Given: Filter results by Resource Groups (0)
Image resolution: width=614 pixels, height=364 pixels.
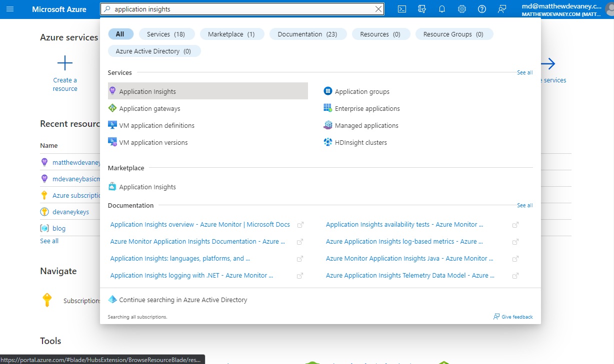Looking at the screenshot, I should (x=453, y=34).
